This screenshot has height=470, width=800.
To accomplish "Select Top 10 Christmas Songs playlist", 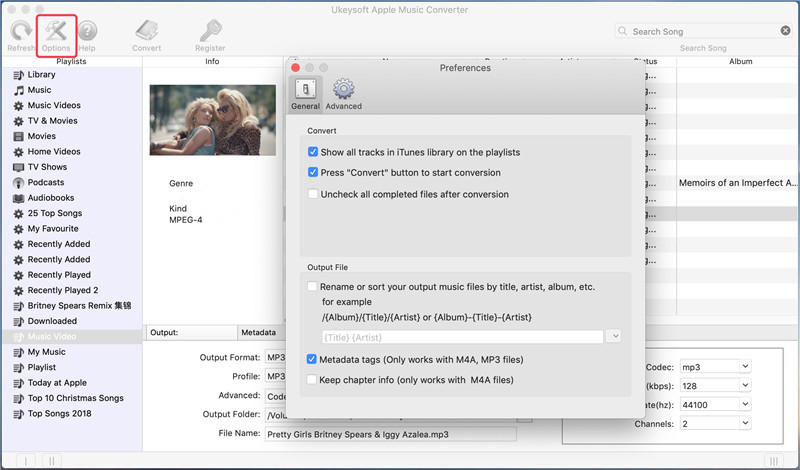I will tap(71, 398).
